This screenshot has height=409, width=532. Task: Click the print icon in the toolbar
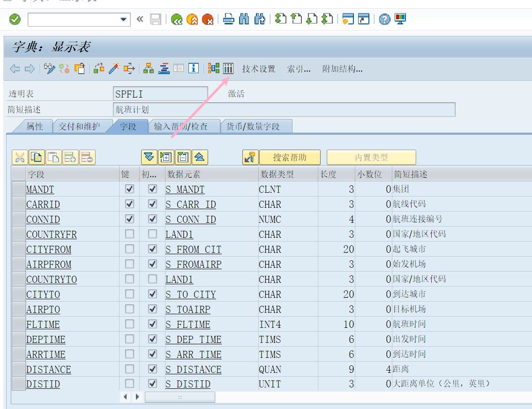228,20
